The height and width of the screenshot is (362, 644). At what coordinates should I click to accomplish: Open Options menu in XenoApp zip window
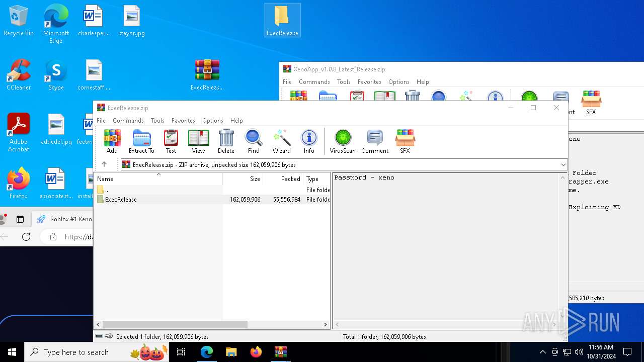click(x=399, y=82)
